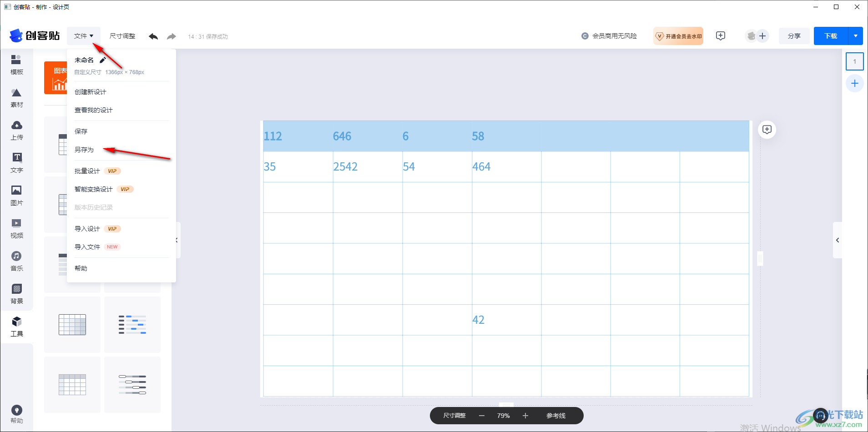Select the gray grid table template thumbnail

[x=72, y=325]
